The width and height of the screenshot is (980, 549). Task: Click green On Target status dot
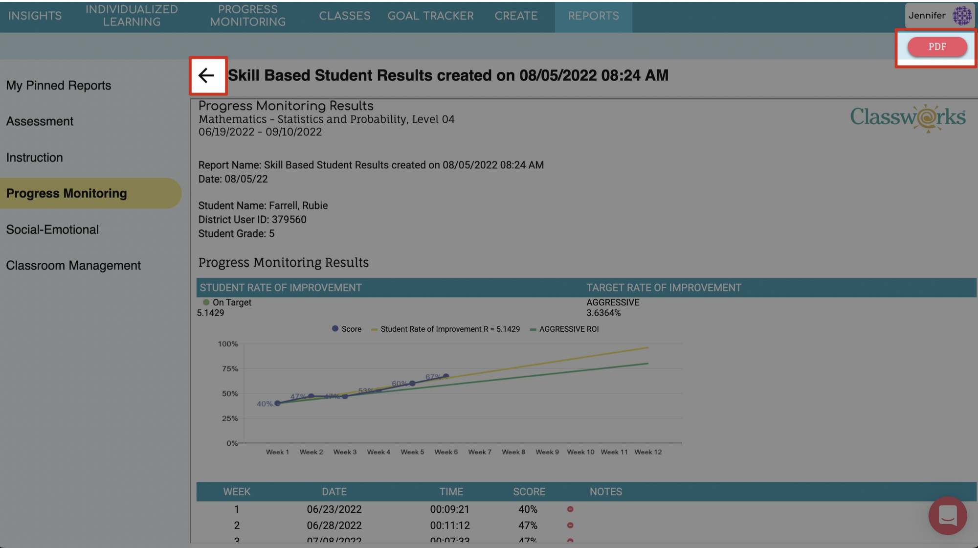click(206, 302)
